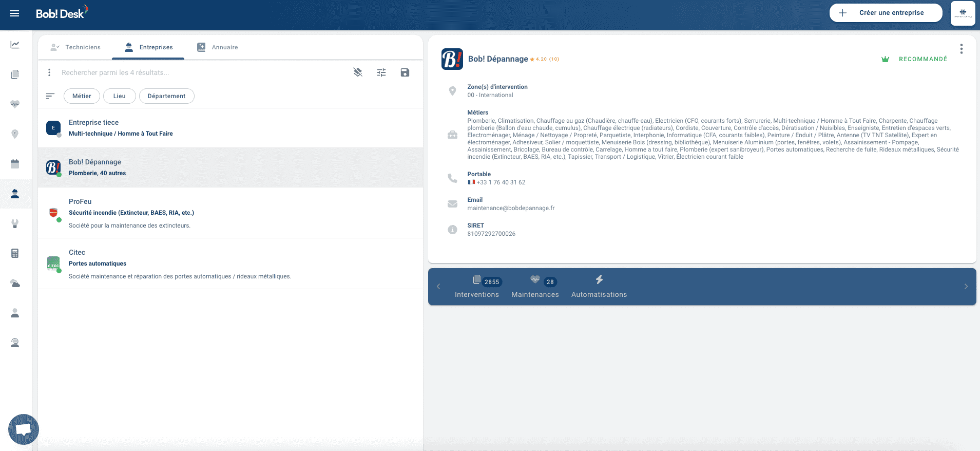Switch to the Annuaire tab
This screenshot has width=980, height=451.
click(218, 47)
